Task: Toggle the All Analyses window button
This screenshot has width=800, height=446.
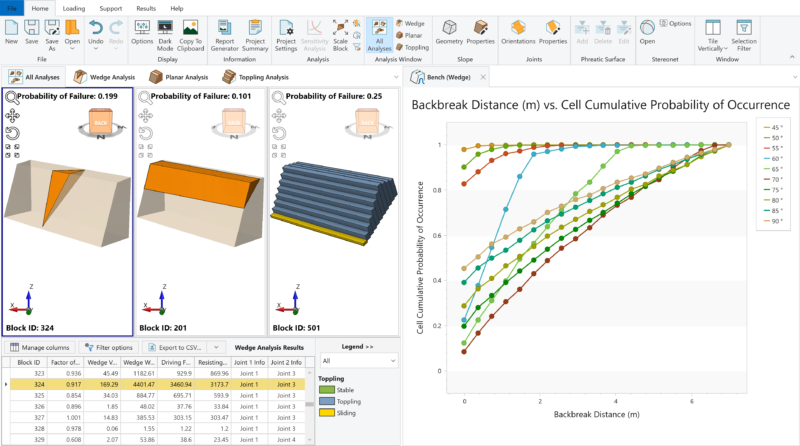Action: [x=379, y=31]
